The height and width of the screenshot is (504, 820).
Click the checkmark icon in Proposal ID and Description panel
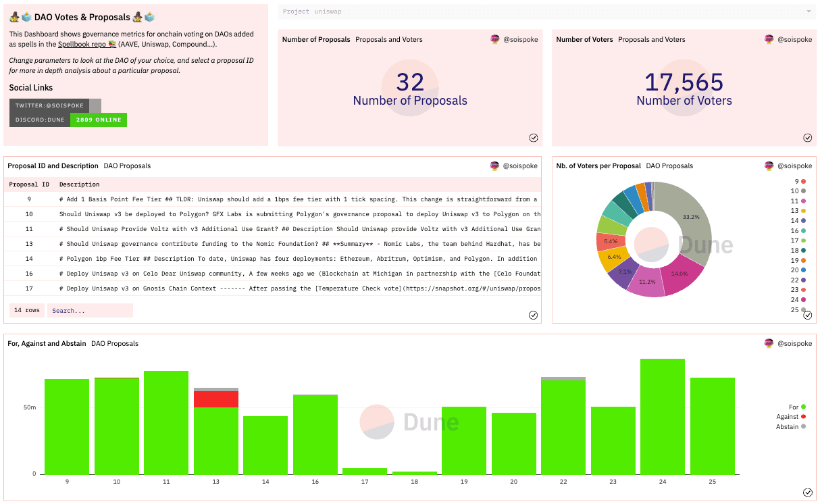534,315
